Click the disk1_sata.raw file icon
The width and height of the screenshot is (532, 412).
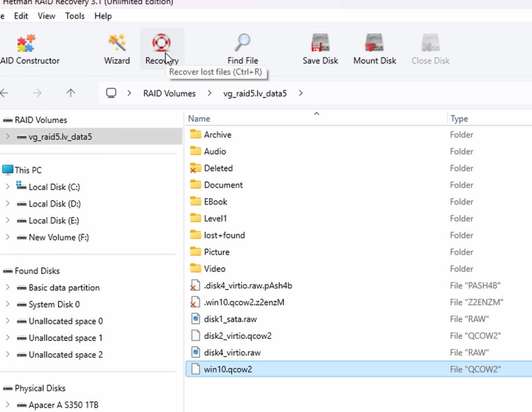[x=195, y=319]
